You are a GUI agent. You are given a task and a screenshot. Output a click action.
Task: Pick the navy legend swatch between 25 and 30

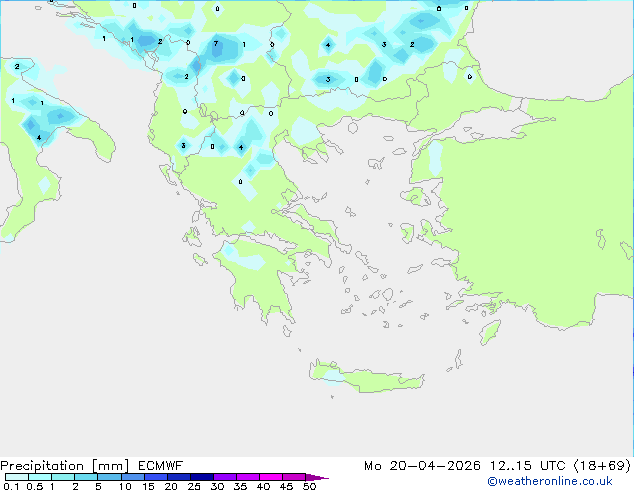click(202, 477)
